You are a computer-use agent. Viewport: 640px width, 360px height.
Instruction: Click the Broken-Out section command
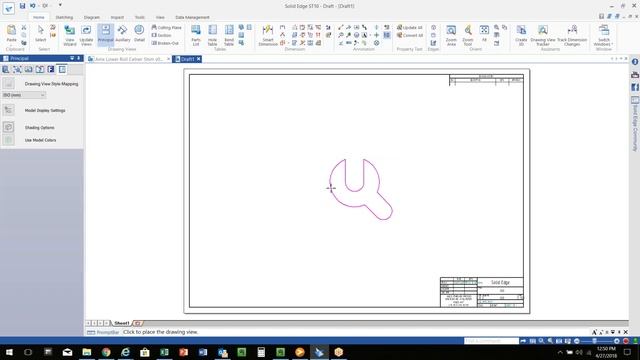(x=165, y=43)
